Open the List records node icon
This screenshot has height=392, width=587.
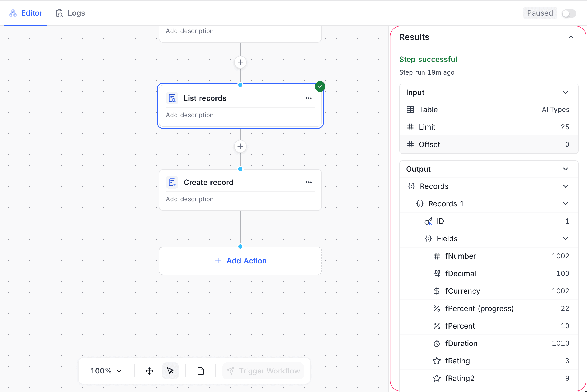(x=172, y=98)
